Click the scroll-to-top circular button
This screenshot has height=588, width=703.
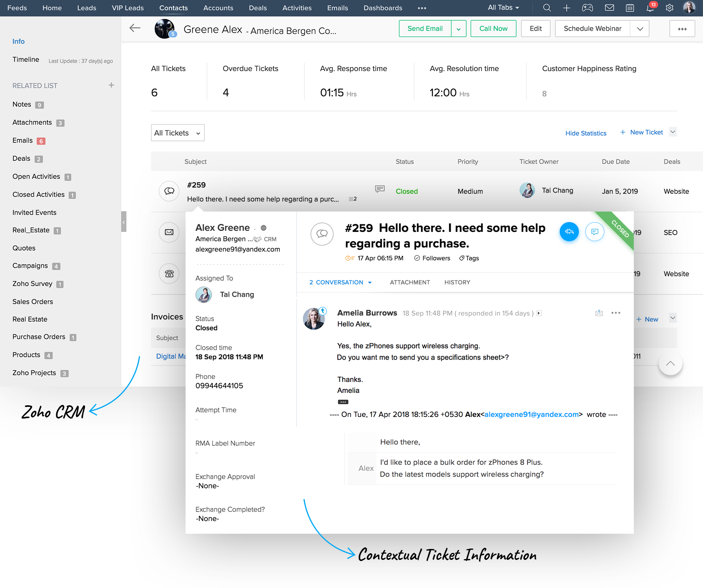(x=670, y=363)
